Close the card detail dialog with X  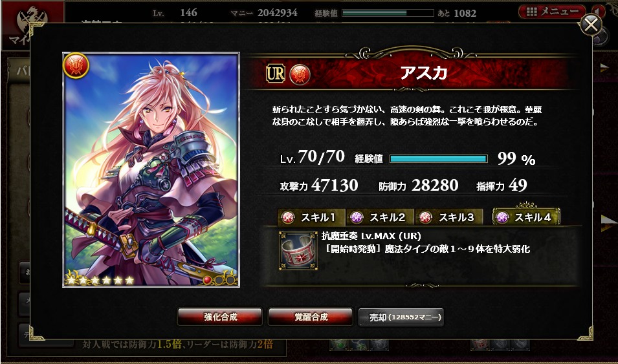(x=591, y=25)
